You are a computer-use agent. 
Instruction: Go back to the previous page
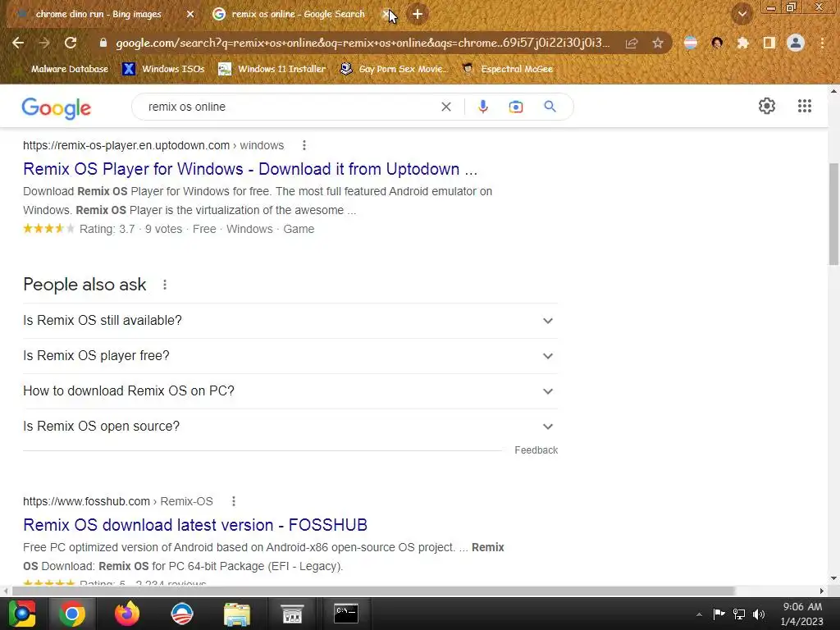point(18,43)
